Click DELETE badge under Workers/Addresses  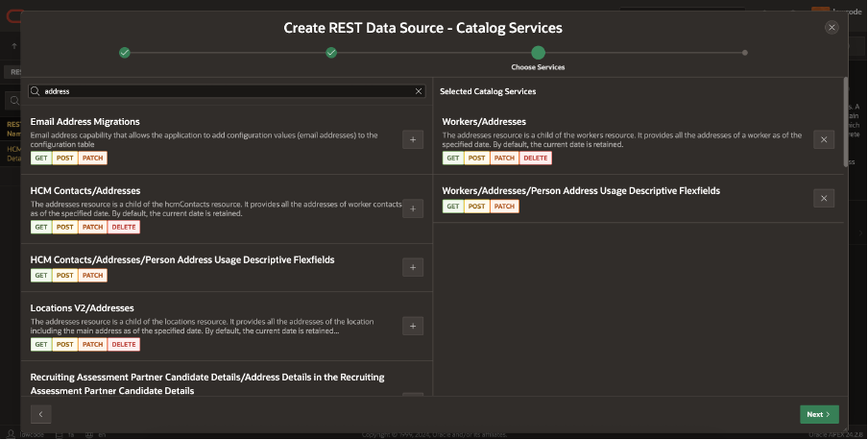535,159
